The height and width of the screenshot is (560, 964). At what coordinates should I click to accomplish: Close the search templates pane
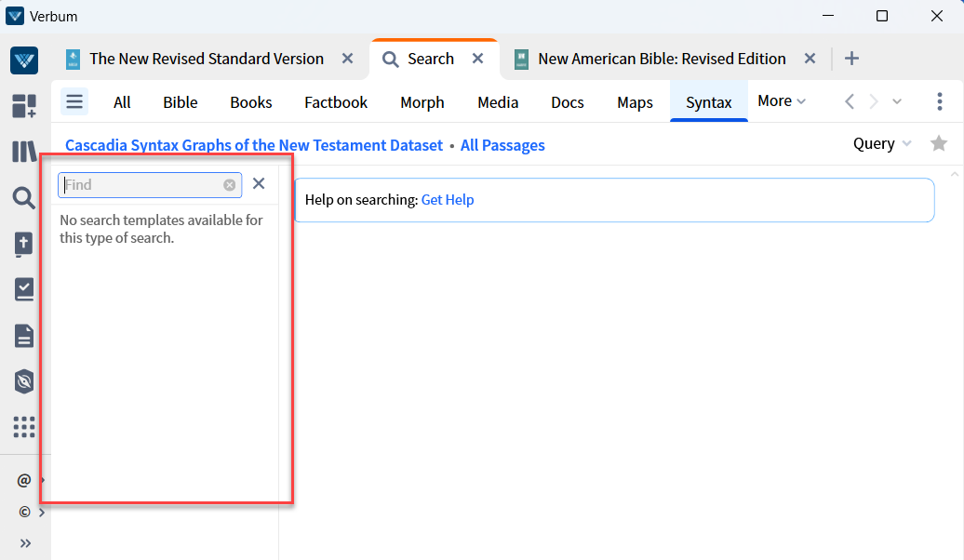tap(259, 183)
